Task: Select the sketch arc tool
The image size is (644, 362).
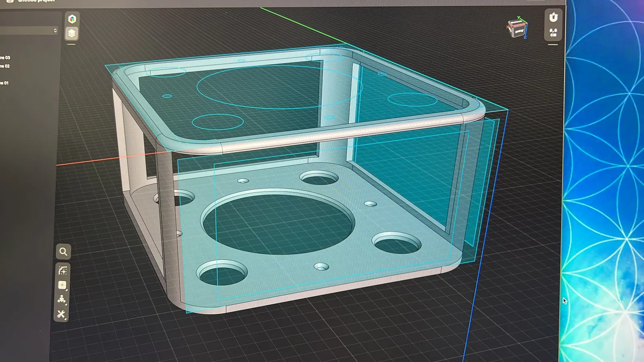Action: 62,270
